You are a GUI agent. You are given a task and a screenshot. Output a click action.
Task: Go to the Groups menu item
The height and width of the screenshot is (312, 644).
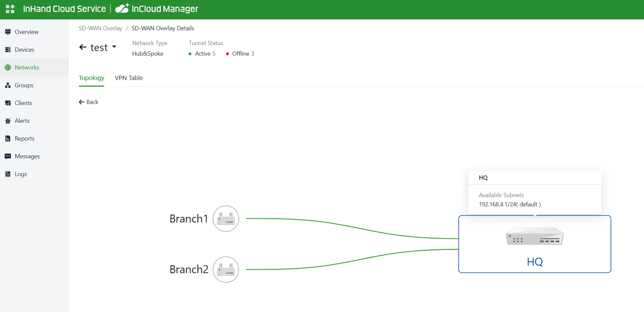pyautogui.click(x=34, y=85)
